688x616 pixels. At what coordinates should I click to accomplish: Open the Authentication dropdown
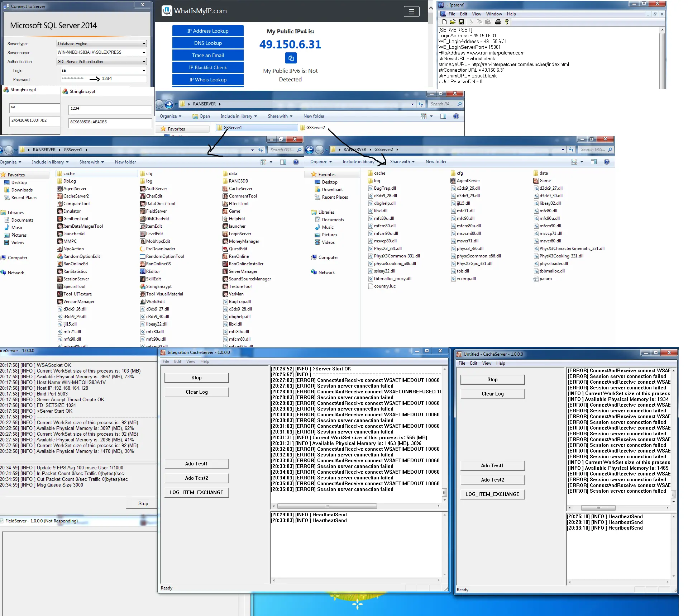[102, 62]
